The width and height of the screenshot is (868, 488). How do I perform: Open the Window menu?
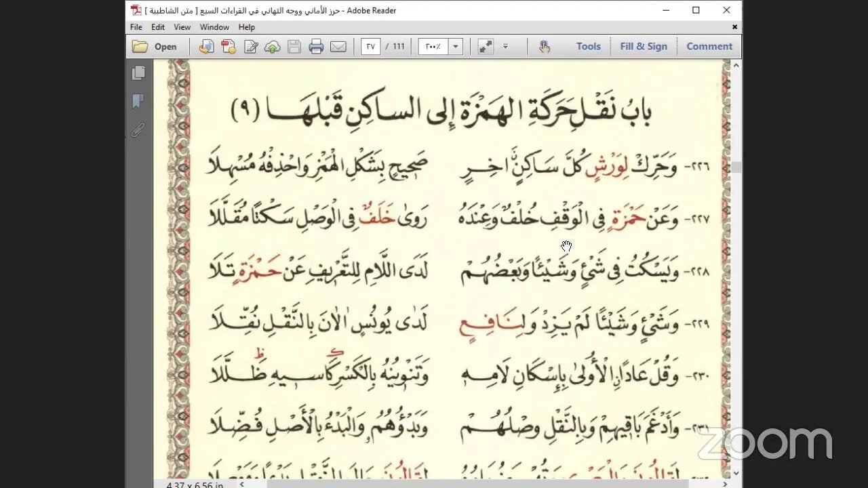click(214, 27)
